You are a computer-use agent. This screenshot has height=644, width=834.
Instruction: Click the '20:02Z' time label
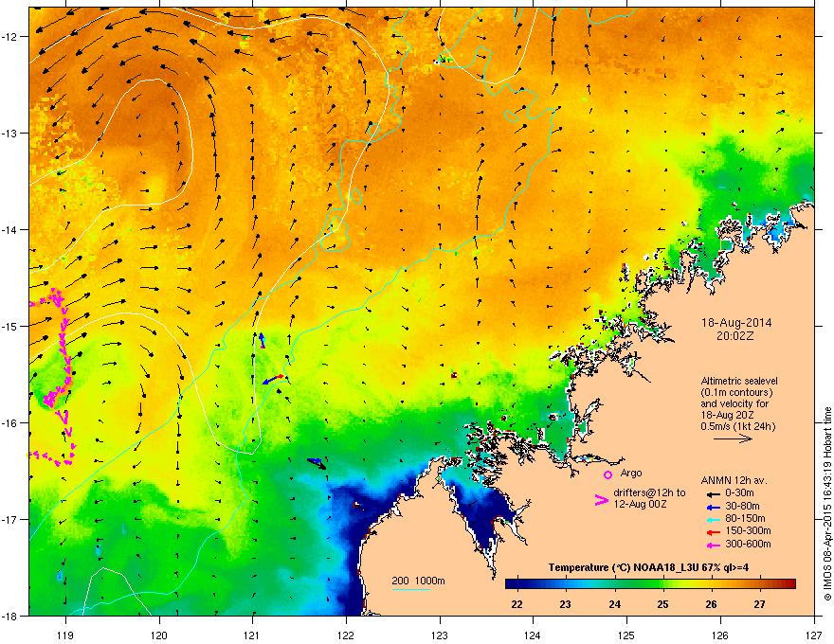(735, 336)
